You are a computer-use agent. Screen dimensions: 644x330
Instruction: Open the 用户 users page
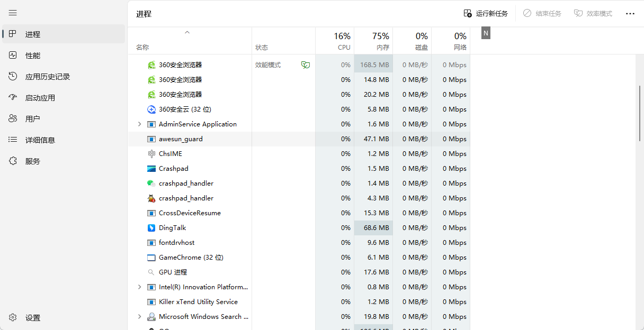32,119
